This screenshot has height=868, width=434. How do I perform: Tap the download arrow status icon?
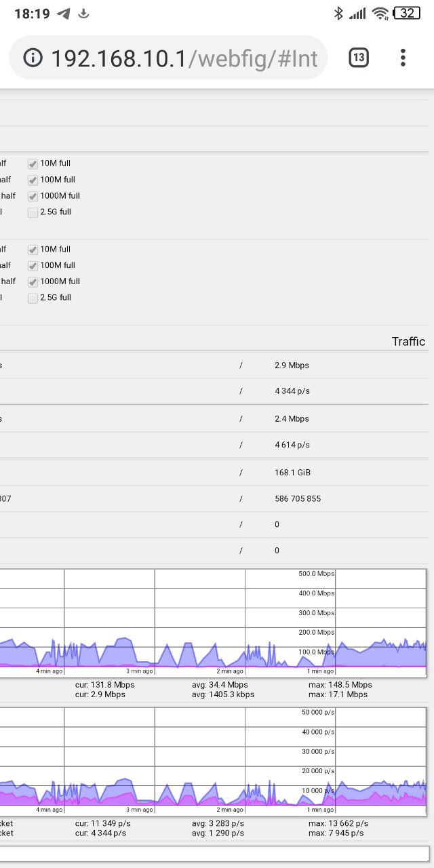click(x=84, y=14)
